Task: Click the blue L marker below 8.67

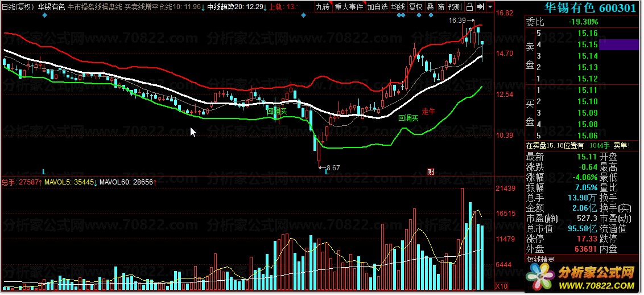Action: pos(327,172)
